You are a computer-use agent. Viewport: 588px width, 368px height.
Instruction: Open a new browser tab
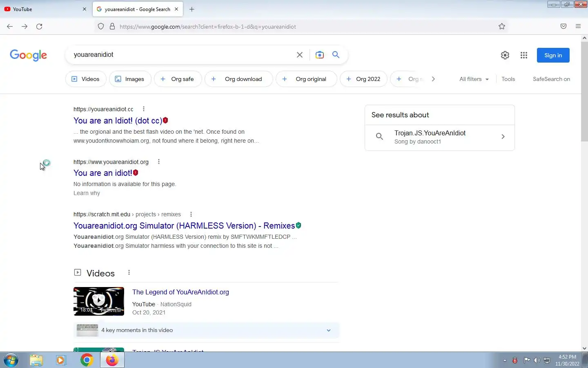coord(192,9)
